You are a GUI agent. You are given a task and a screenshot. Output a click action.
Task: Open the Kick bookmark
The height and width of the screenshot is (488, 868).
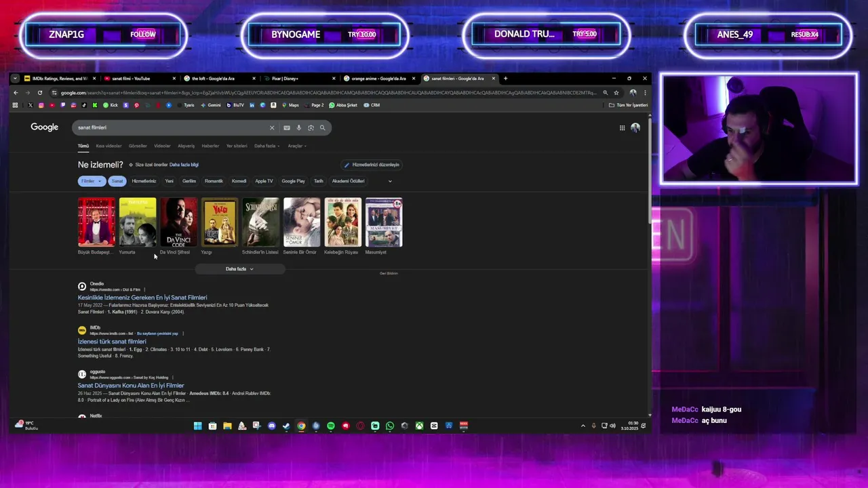click(111, 105)
